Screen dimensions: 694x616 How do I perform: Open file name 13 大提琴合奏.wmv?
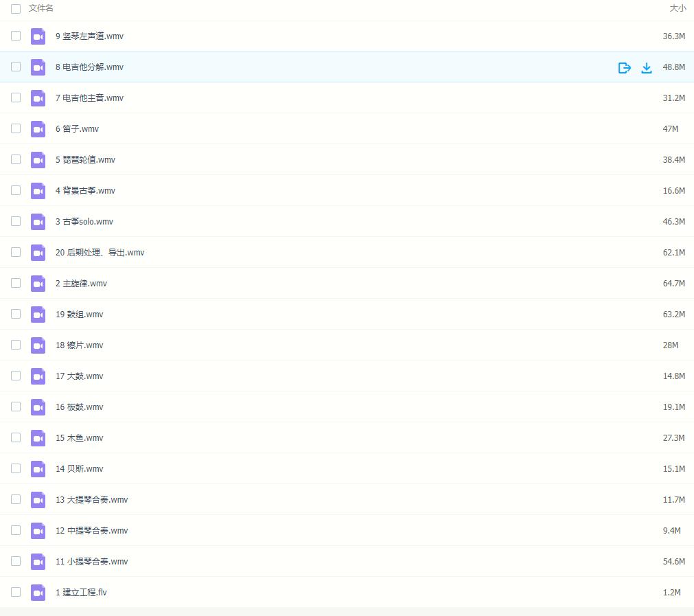(x=91, y=499)
